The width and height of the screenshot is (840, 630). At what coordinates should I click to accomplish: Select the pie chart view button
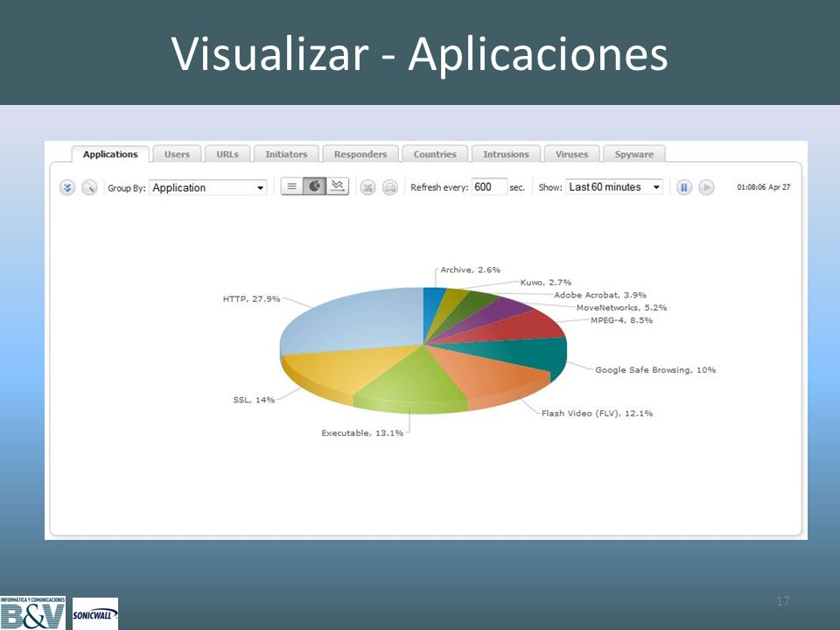(x=314, y=185)
